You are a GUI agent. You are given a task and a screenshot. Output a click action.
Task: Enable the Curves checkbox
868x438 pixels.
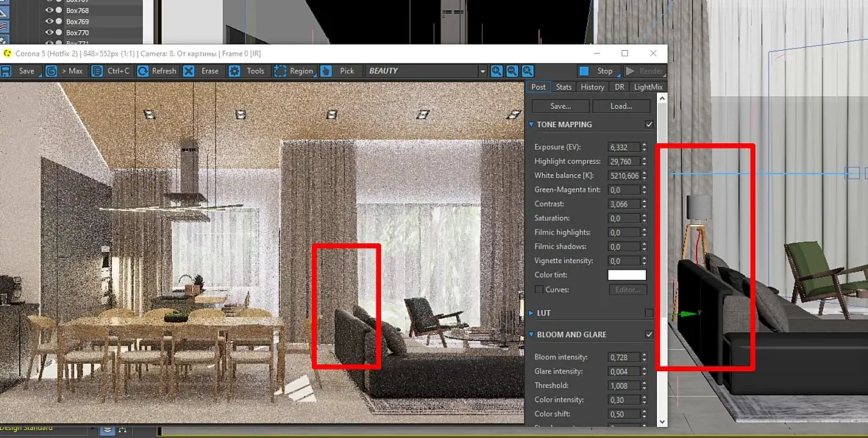tap(538, 290)
